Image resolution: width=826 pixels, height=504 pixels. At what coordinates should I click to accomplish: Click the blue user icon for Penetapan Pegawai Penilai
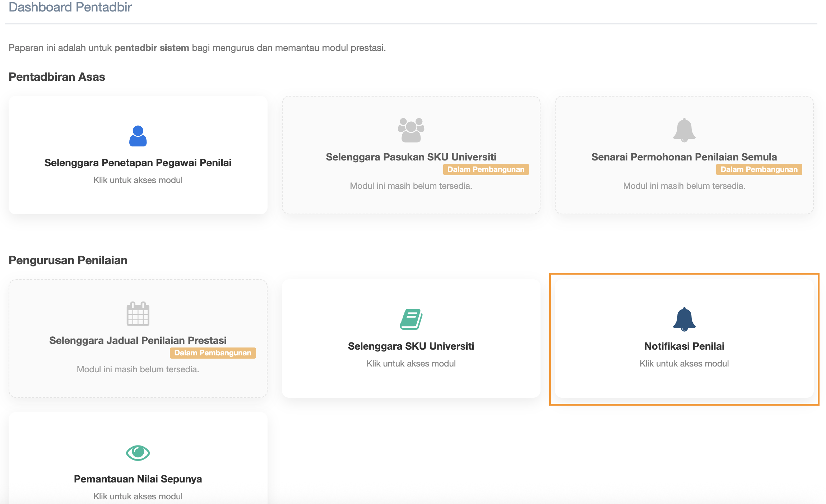[138, 136]
